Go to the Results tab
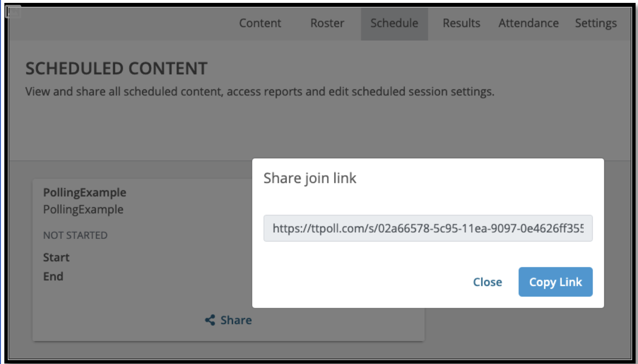 click(462, 23)
